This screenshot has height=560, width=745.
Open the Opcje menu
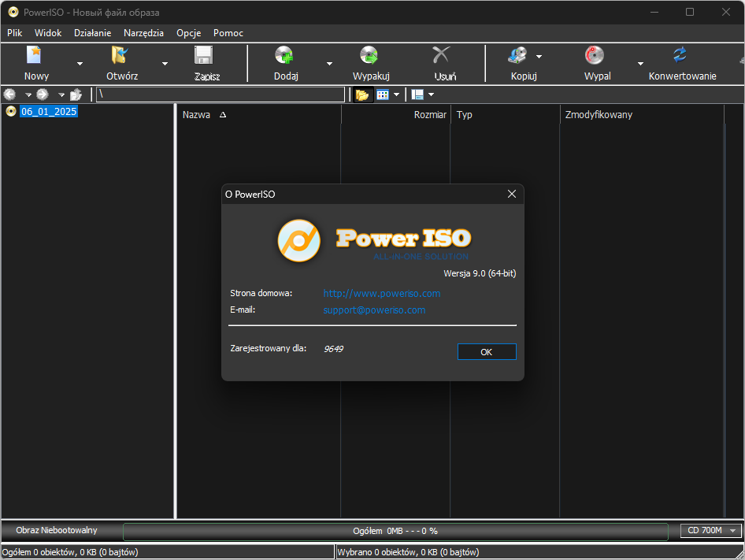click(189, 33)
